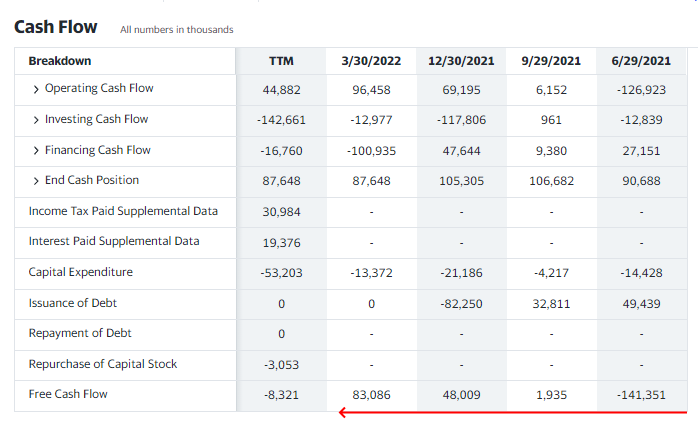698x444 pixels.
Task: Click the 6/29/2021 column header
Action: pos(641,62)
